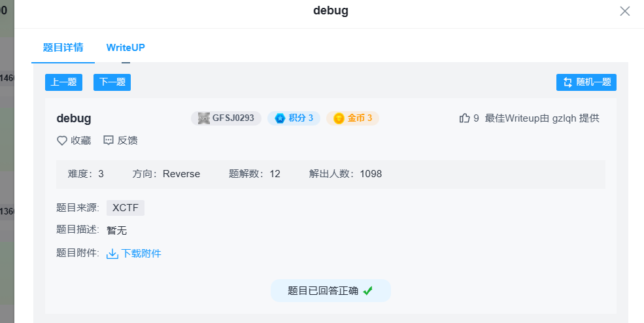Image resolution: width=644 pixels, height=323 pixels.
Task: Click the shuffle icon in 随机一题
Action: (566, 82)
